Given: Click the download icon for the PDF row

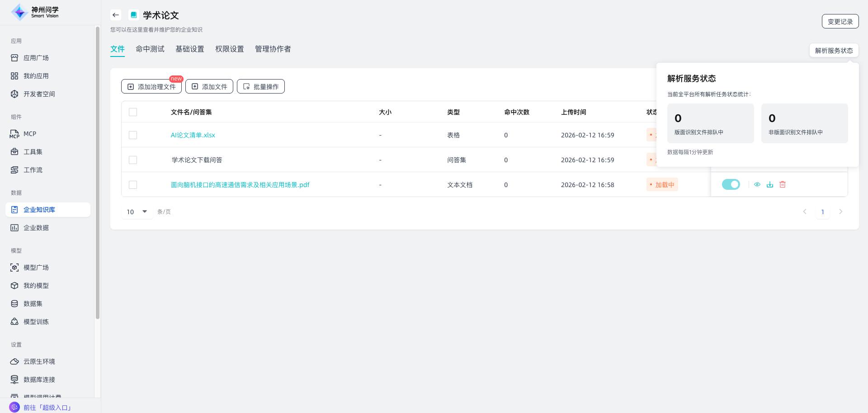Looking at the screenshot, I should 770,184.
